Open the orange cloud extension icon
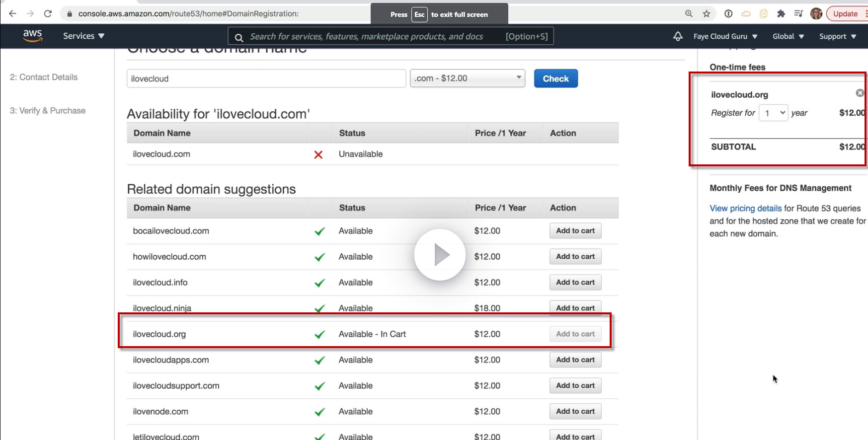This screenshot has height=440, width=868. [746, 14]
